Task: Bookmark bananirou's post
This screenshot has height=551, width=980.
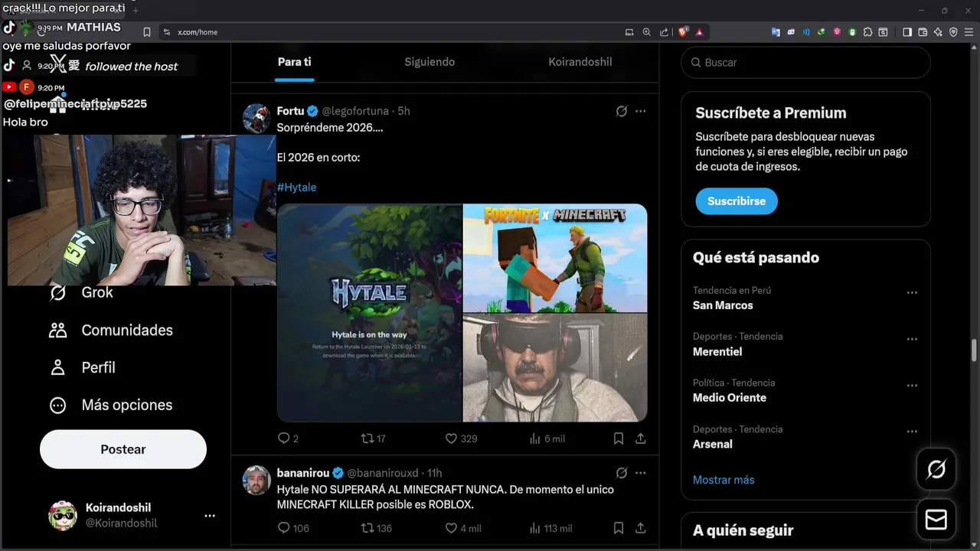Action: pos(619,528)
